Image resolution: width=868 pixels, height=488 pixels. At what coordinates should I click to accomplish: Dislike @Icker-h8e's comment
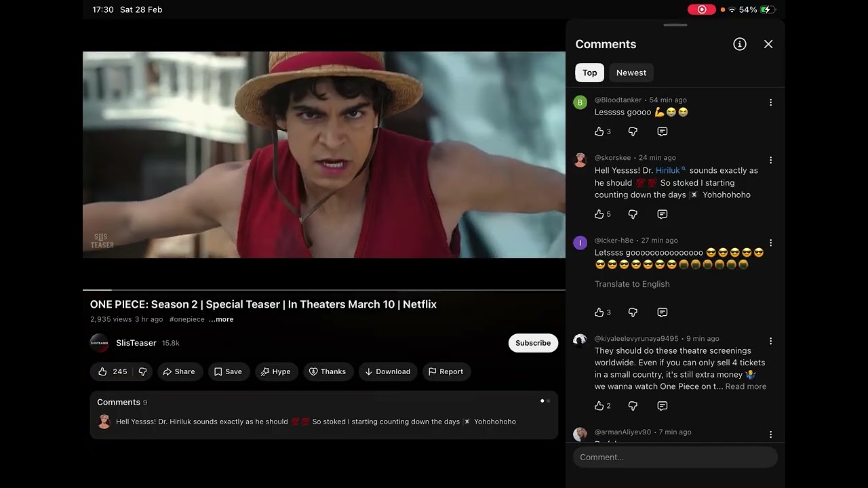point(633,312)
